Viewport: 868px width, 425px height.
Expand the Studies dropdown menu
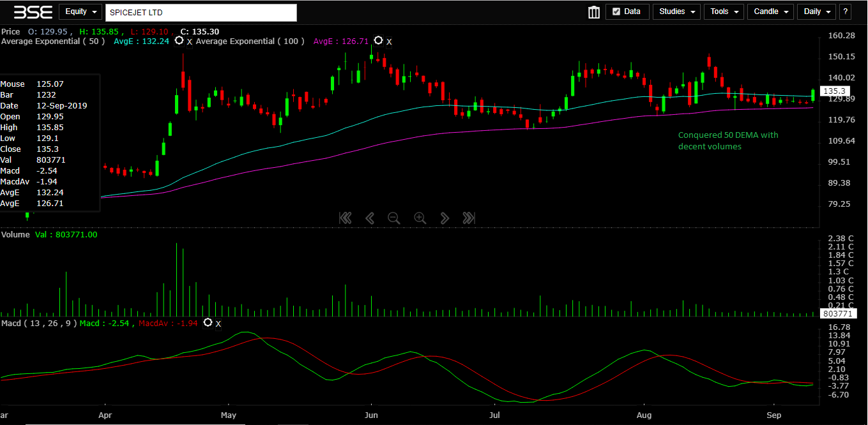(676, 11)
